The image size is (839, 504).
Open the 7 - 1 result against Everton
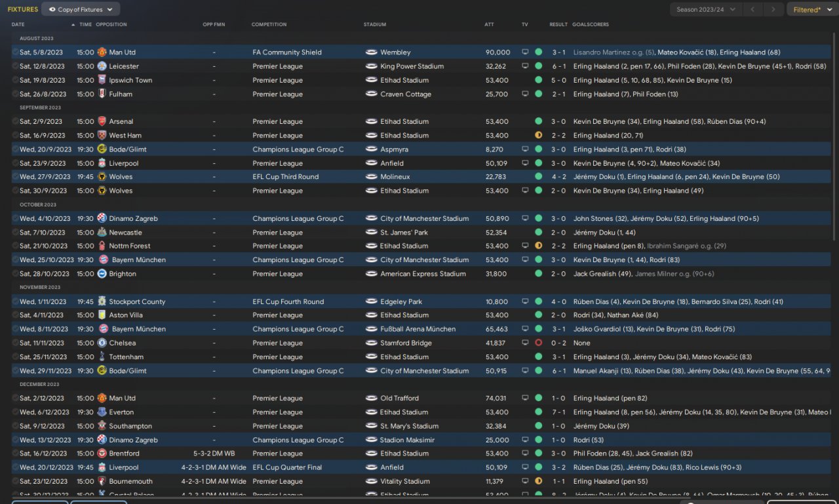(558, 412)
